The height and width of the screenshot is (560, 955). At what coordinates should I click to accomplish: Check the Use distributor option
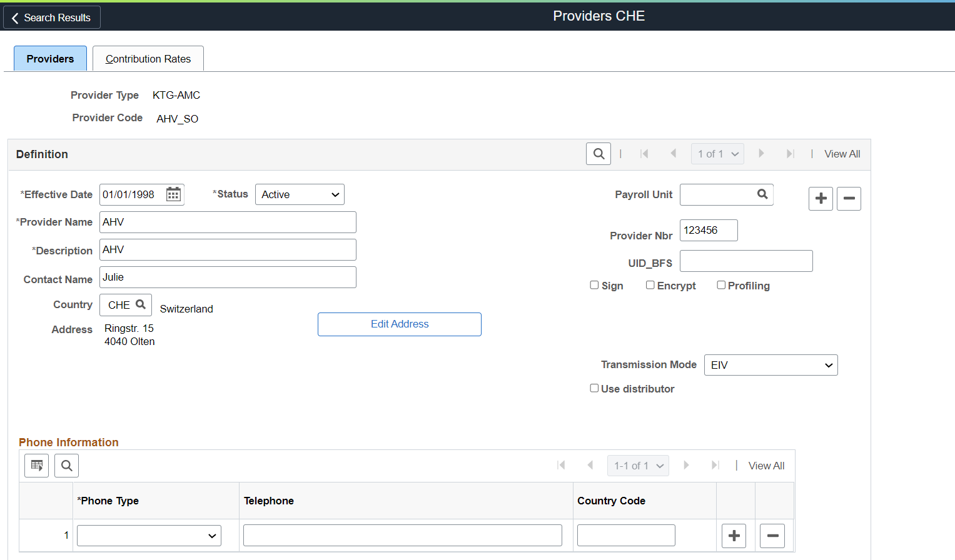tap(594, 388)
